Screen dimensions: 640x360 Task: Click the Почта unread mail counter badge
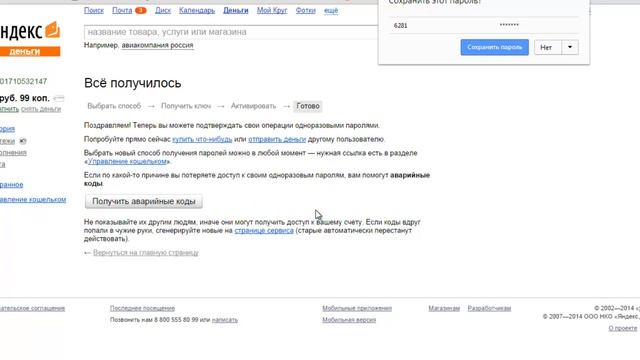(x=140, y=11)
